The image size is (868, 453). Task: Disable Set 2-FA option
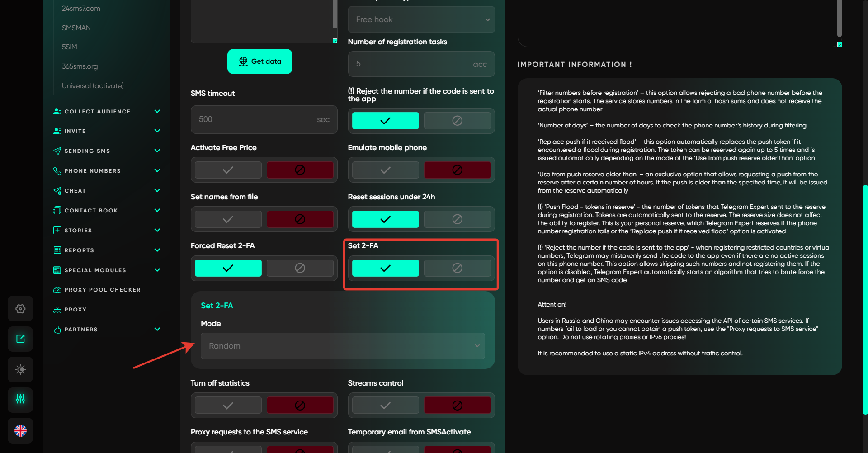[x=457, y=268]
